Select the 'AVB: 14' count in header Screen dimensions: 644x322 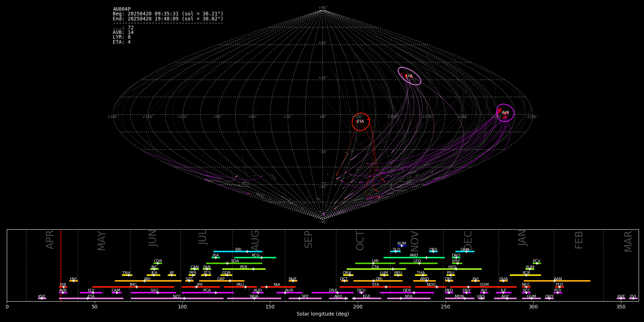coord(123,33)
